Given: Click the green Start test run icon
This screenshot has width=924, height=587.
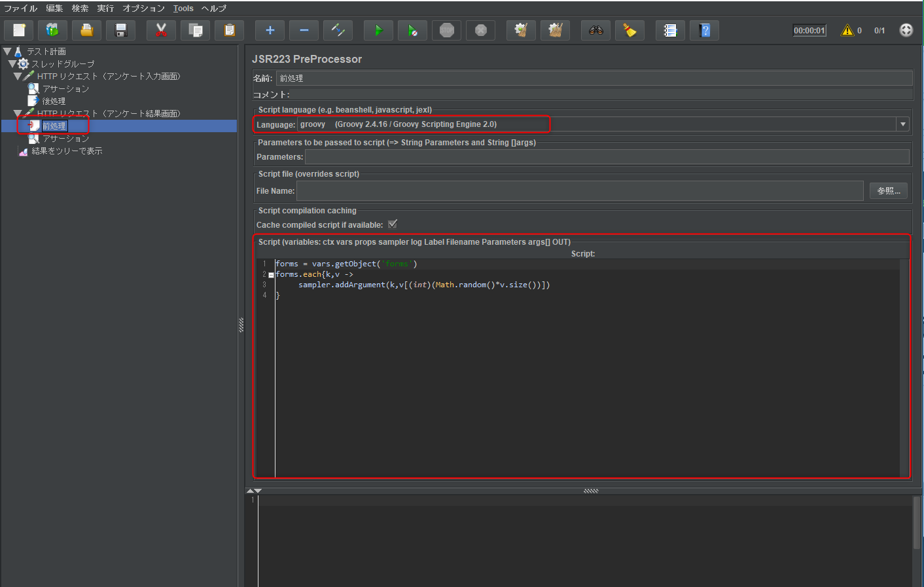Looking at the screenshot, I should [x=378, y=30].
